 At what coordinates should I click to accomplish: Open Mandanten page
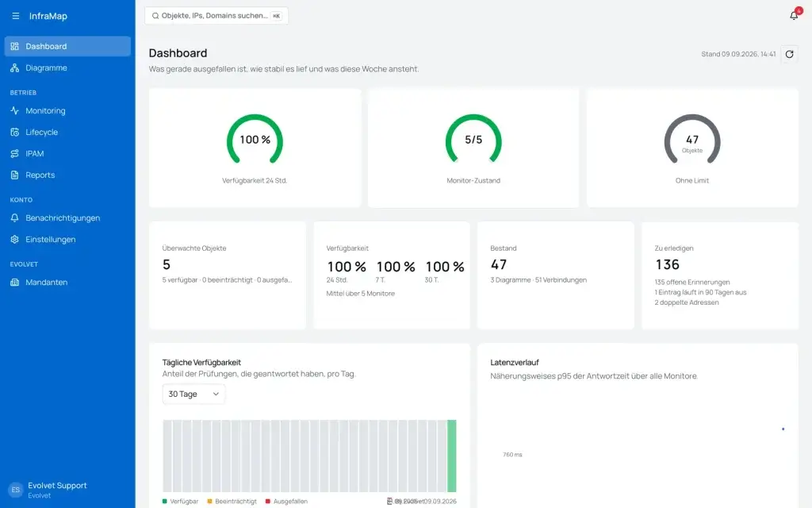pyautogui.click(x=67, y=283)
